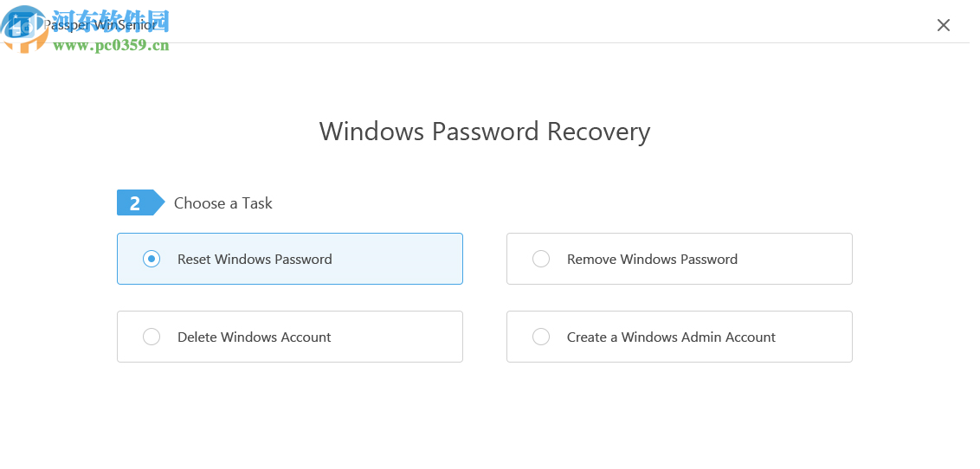Click the Windows Password Recovery heading
The image size is (980, 469).
click(x=484, y=132)
